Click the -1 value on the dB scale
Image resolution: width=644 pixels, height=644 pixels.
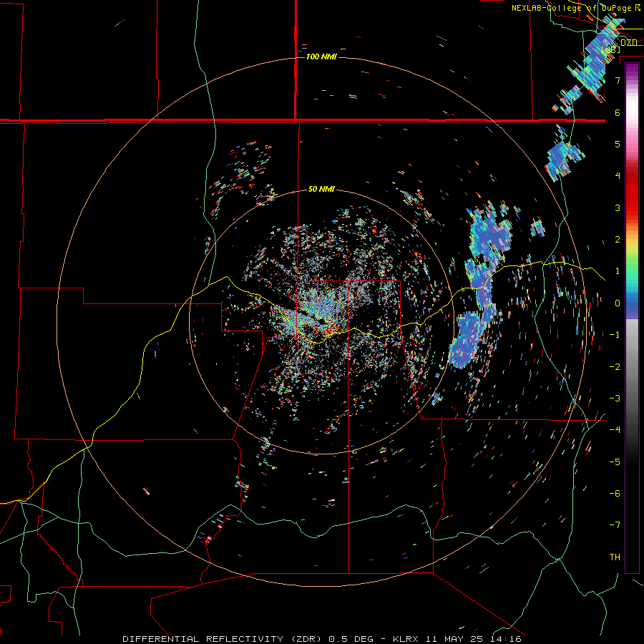pos(615,335)
